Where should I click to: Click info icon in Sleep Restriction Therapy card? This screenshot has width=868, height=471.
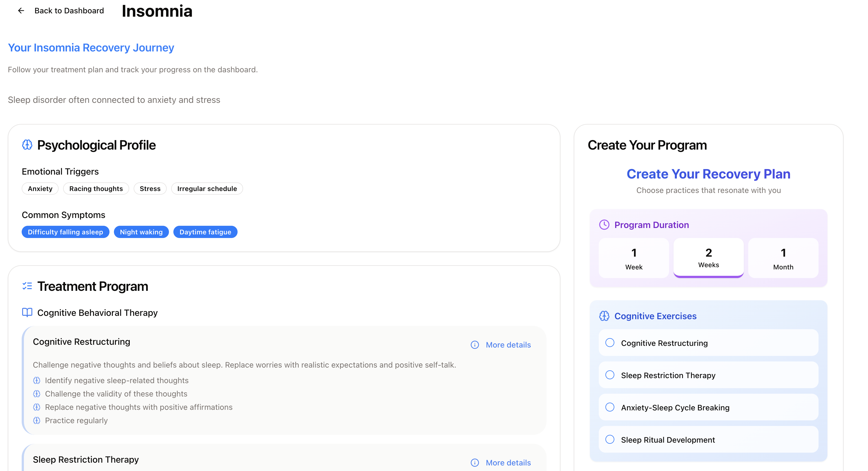[475, 463]
